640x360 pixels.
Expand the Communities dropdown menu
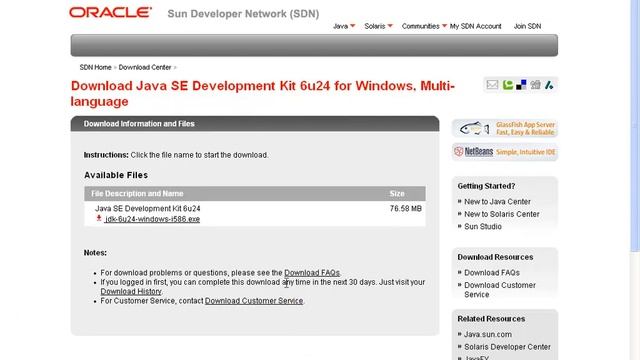pos(424,26)
